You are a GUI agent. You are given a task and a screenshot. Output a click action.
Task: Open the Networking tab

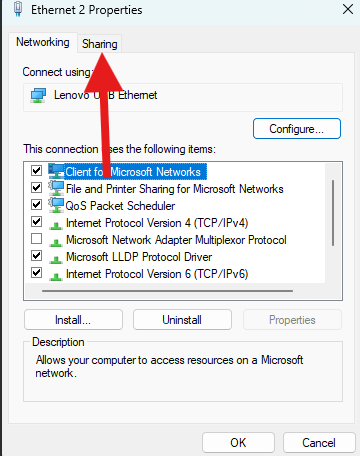pyautogui.click(x=43, y=42)
